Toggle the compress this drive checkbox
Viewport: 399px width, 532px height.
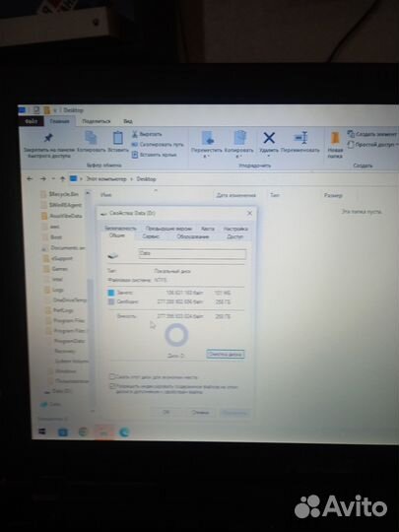pyautogui.click(x=112, y=376)
